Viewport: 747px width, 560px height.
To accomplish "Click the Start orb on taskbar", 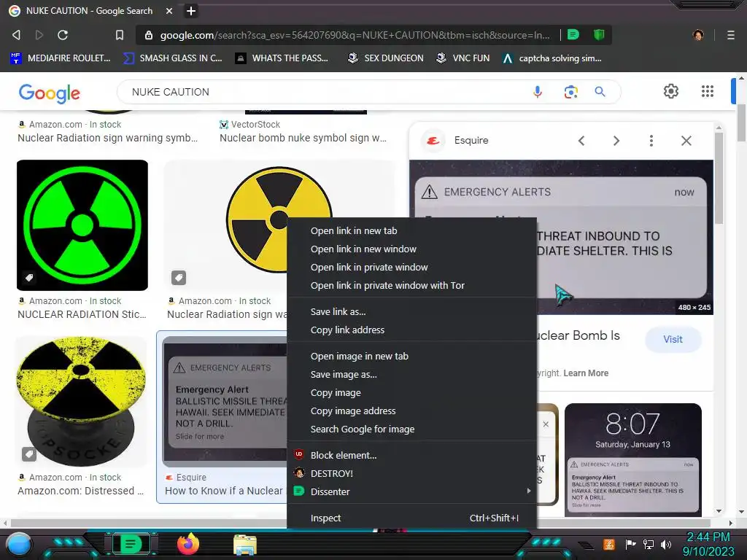I will pos(18,545).
